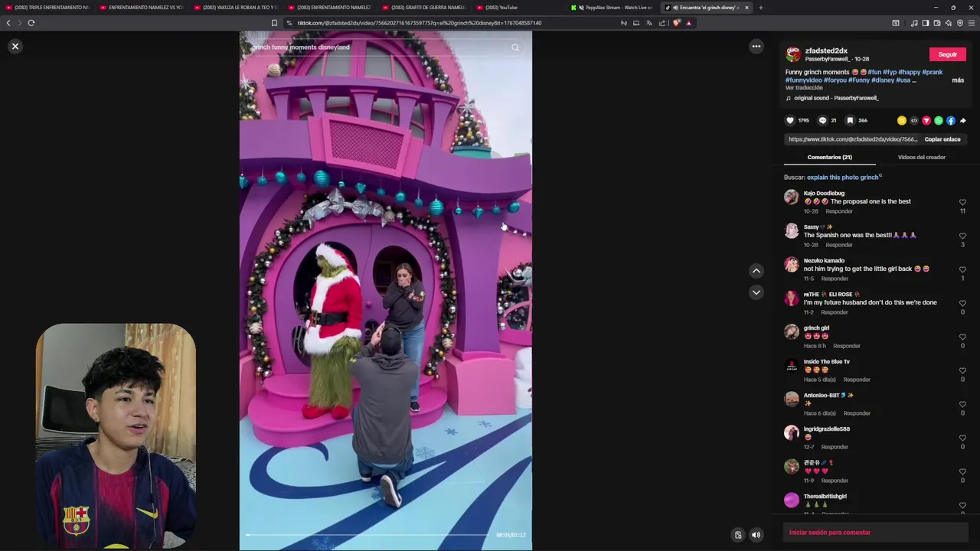The width and height of the screenshot is (980, 551).
Task: Click Ver traducción link
Action: [803, 88]
